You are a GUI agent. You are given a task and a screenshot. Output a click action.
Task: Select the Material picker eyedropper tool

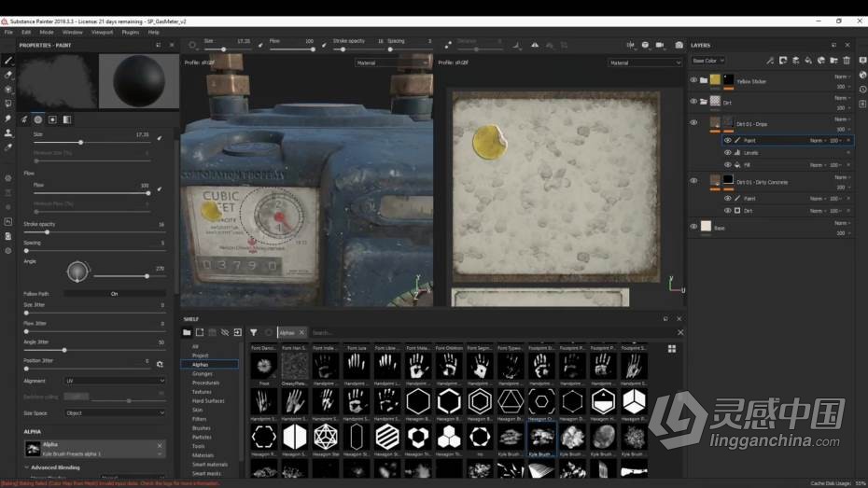pyautogui.click(x=7, y=147)
